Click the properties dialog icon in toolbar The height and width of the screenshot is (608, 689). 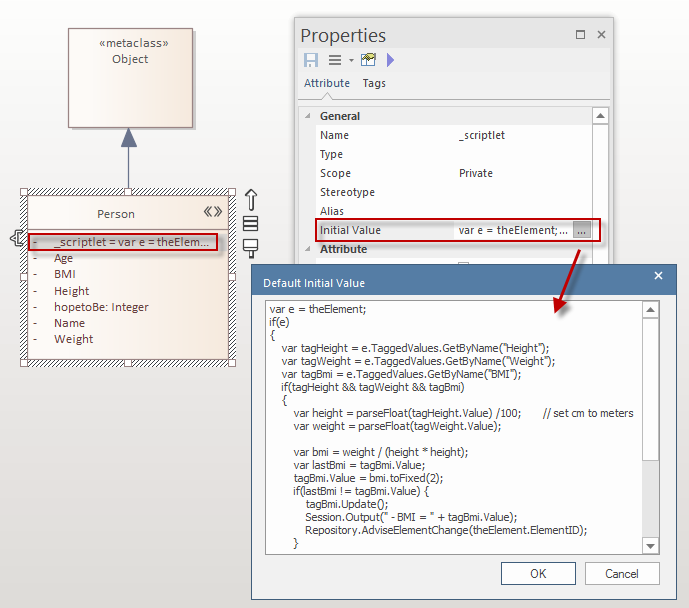pos(368,61)
